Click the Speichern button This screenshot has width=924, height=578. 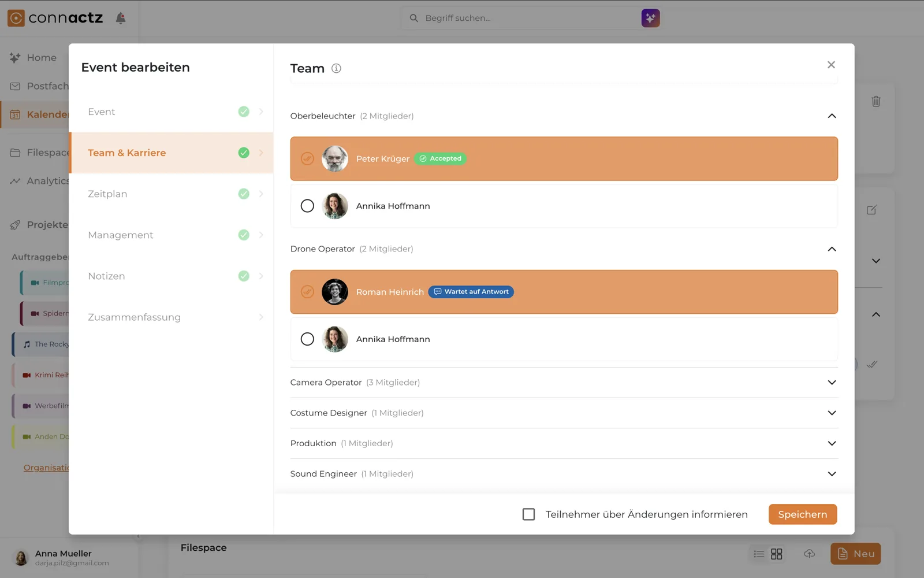point(802,514)
